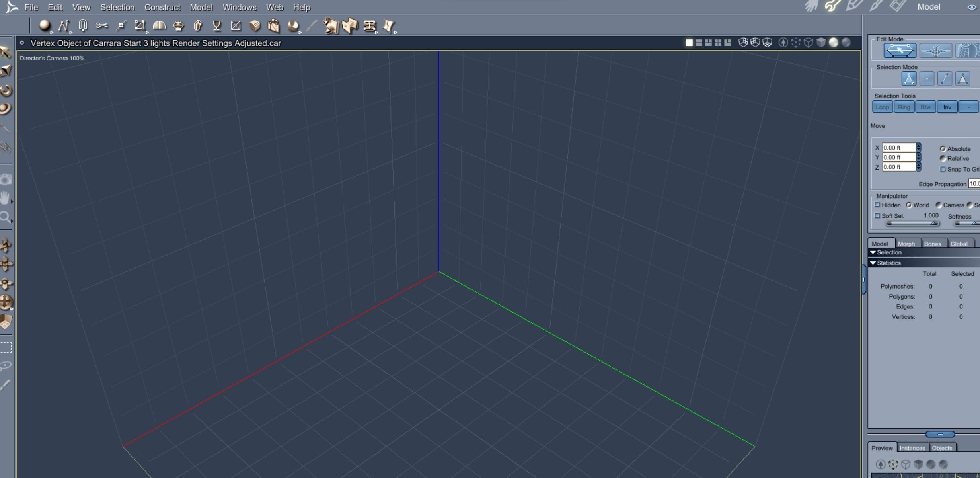Switch to the Morph tab

[906, 244]
